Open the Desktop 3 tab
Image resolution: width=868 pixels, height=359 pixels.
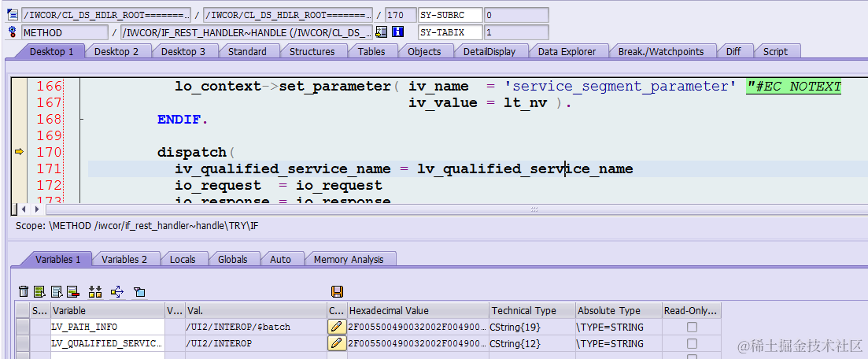[183, 51]
